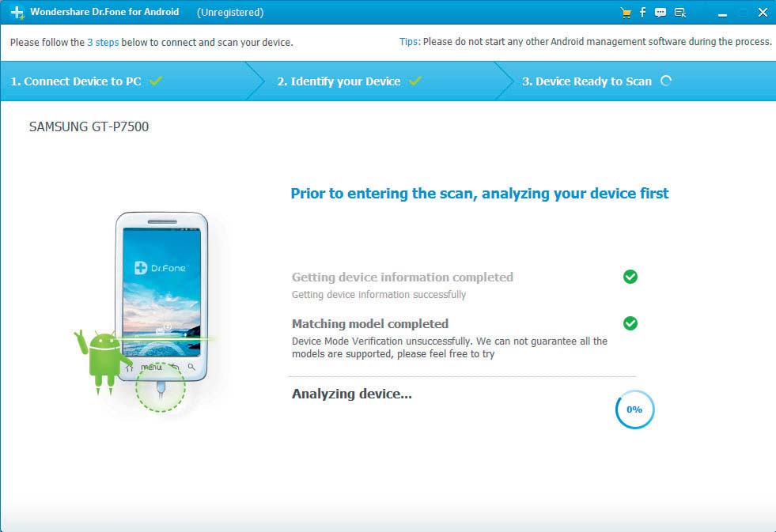Open the feedback chat bubble icon
776x532 pixels.
661,13
